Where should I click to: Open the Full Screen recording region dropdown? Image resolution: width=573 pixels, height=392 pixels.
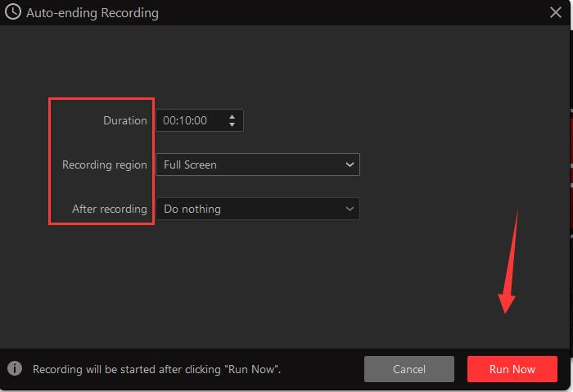[x=250, y=164]
